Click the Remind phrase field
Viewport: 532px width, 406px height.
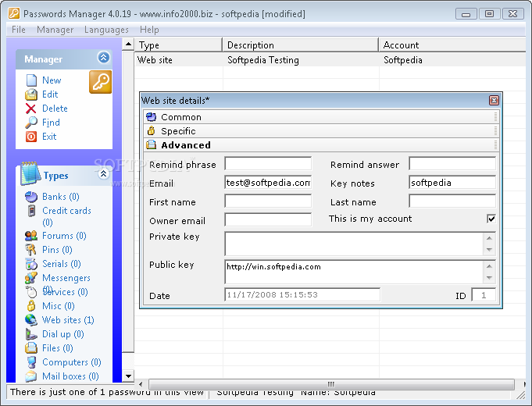click(268, 163)
